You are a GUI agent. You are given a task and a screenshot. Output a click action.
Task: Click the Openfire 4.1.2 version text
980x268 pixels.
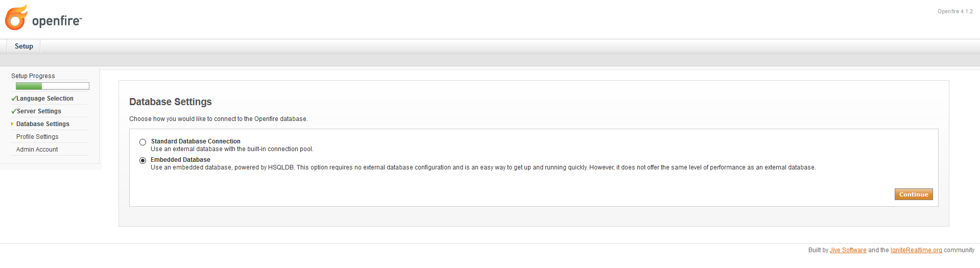click(x=955, y=11)
